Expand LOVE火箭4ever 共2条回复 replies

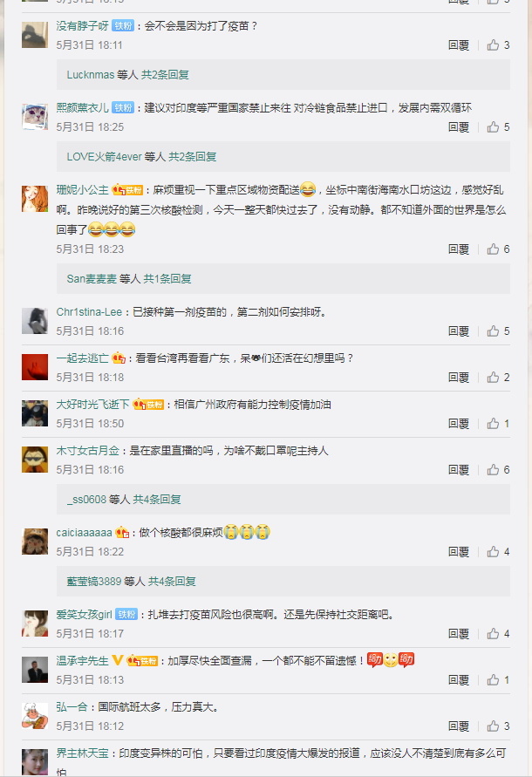[x=193, y=157]
